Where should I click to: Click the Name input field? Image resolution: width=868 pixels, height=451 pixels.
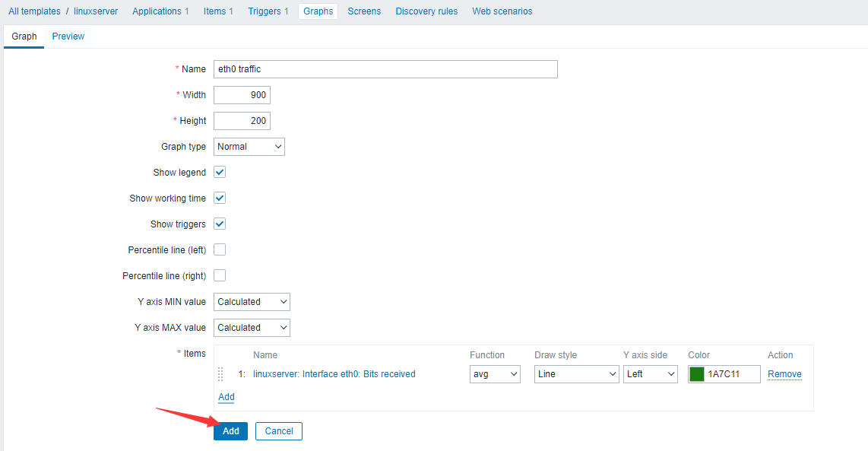click(385, 69)
